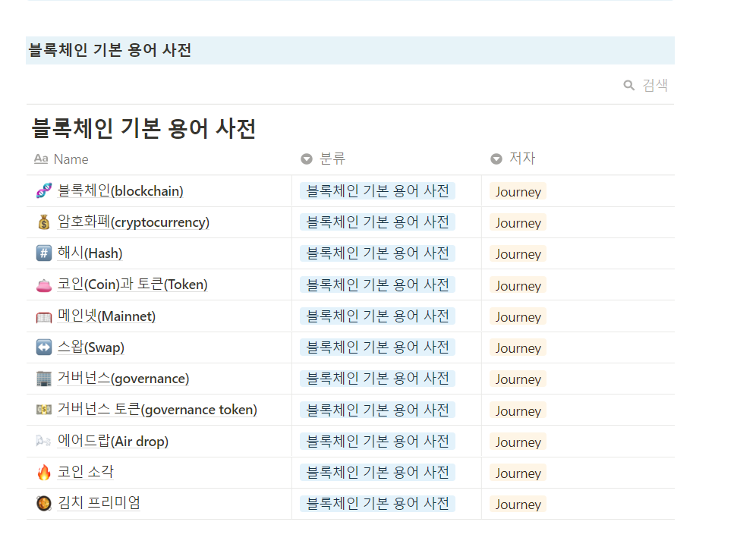Click the 분류 tag in the 김치 프리미엄 row
756x547 pixels.
[x=377, y=504]
